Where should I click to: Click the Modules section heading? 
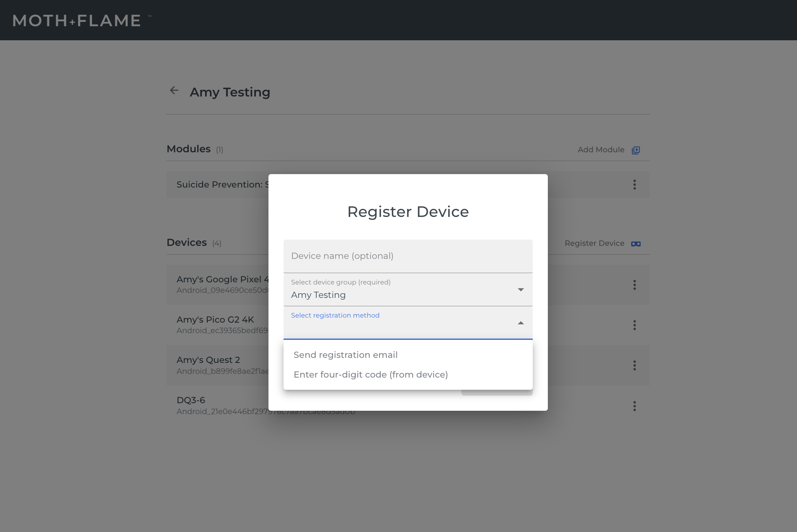189,149
